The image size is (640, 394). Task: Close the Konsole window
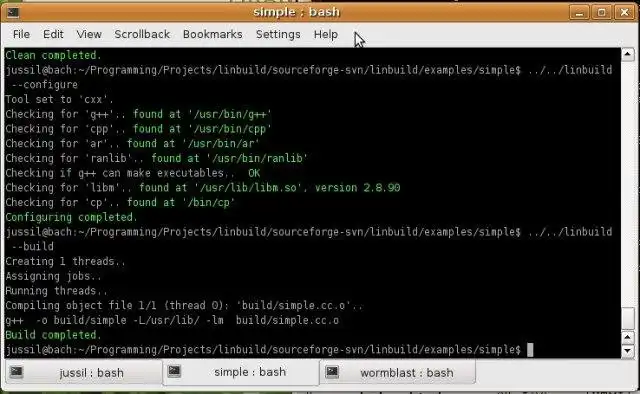coord(624,13)
